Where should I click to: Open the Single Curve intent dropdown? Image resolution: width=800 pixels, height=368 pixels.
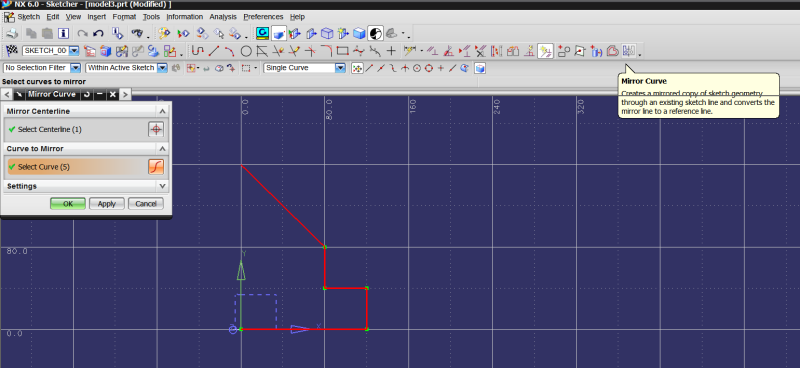click(340, 67)
